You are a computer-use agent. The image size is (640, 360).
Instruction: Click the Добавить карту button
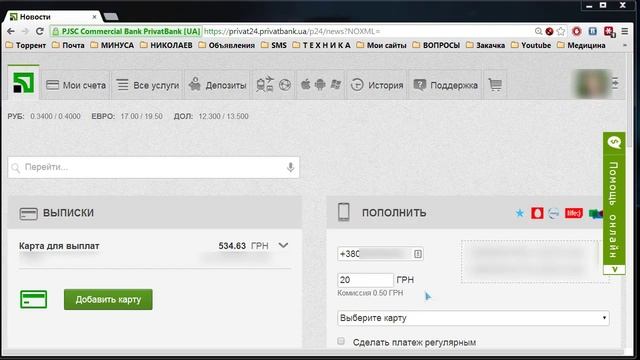[x=108, y=299]
